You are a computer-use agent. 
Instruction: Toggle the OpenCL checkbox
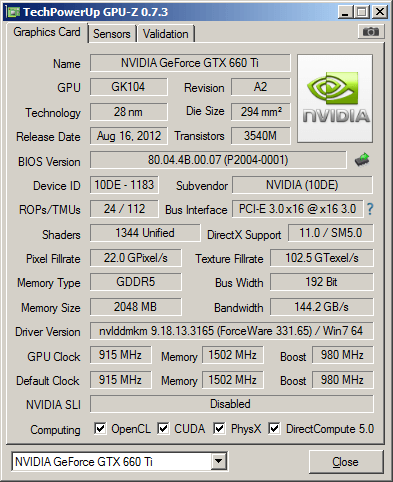click(100, 428)
